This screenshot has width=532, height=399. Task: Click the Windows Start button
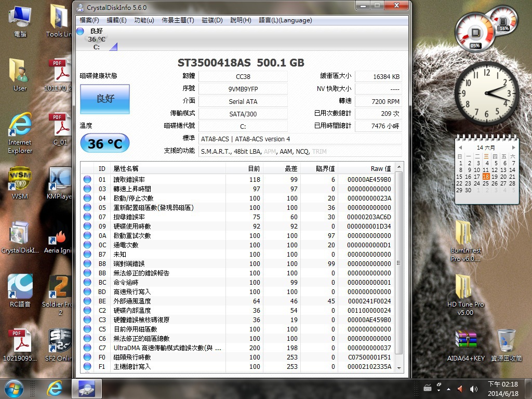14,389
